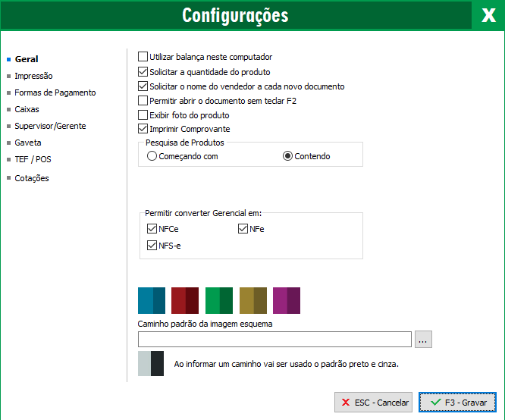The height and width of the screenshot is (420, 505).
Task: Go to Formas de Pagamento section
Action: (x=55, y=92)
